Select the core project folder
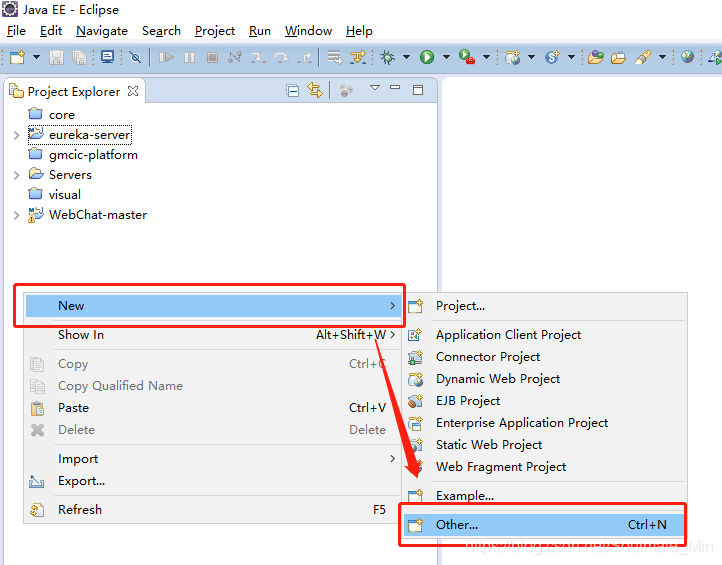The height and width of the screenshot is (565, 722). point(62,115)
